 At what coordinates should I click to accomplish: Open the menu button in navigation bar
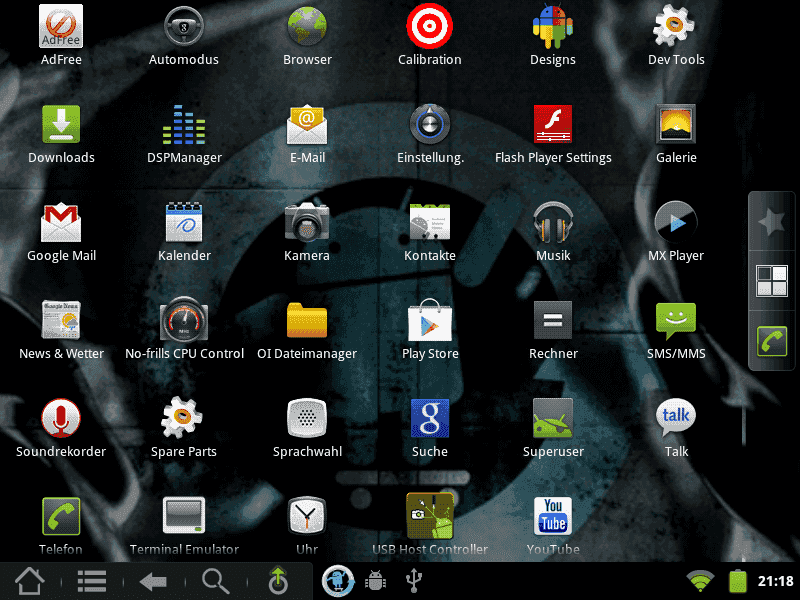tap(92, 581)
